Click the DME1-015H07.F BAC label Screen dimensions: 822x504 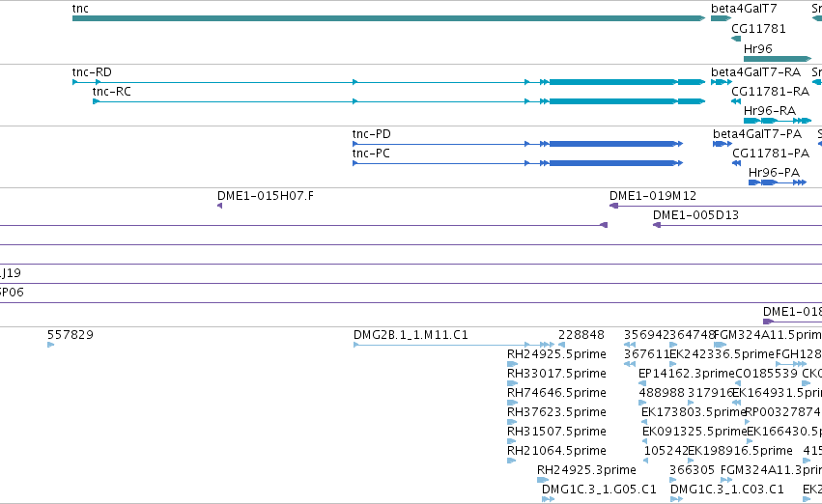click(266, 195)
